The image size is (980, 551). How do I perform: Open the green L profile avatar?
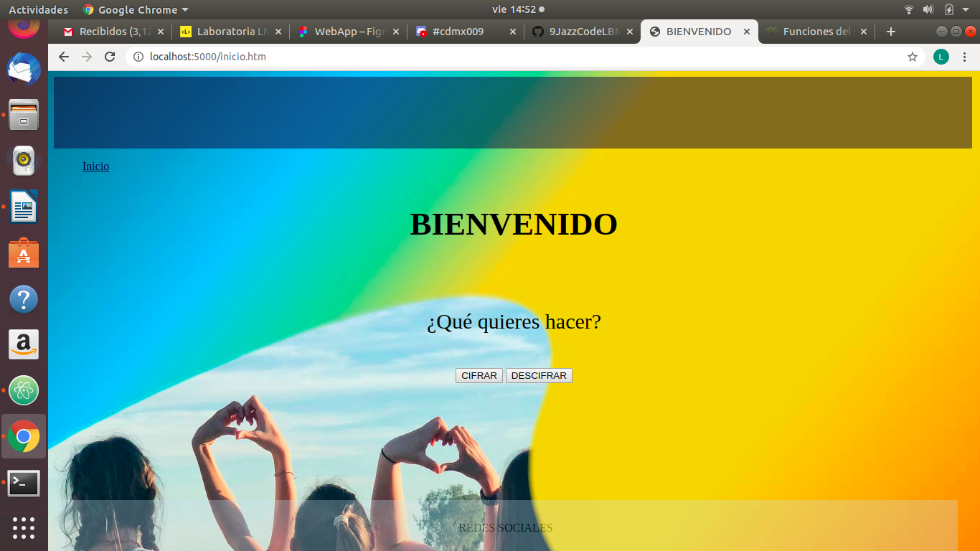941,57
